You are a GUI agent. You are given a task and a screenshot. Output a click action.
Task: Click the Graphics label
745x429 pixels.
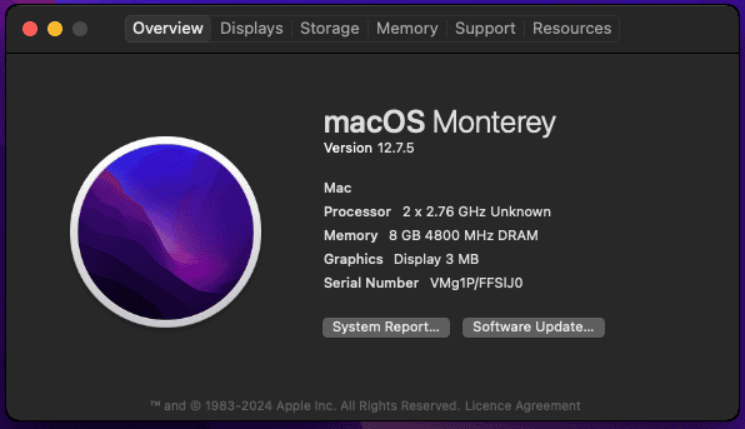(353, 259)
